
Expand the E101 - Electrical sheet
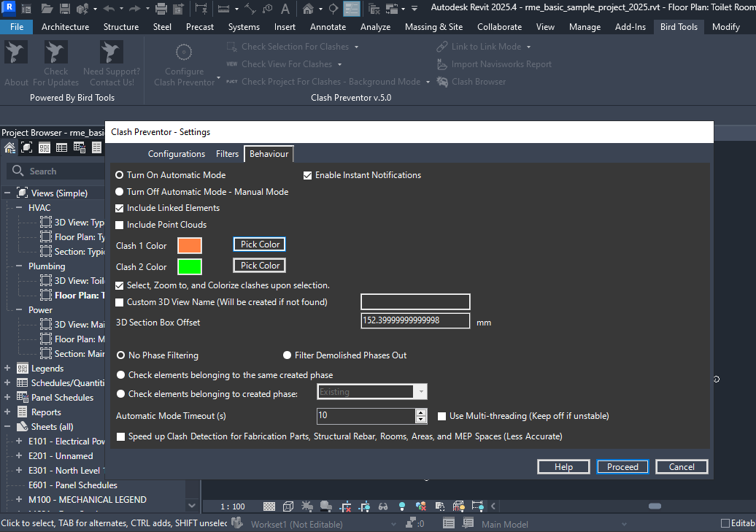coord(19,441)
